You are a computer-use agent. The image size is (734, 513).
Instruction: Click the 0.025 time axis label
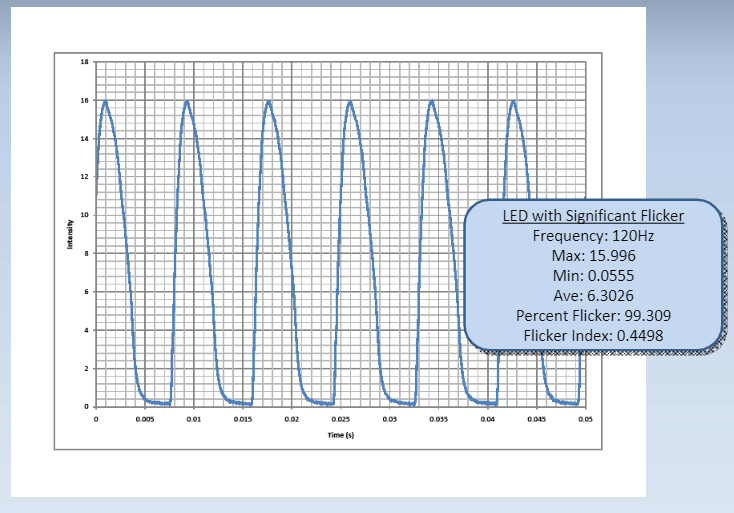coord(341,419)
